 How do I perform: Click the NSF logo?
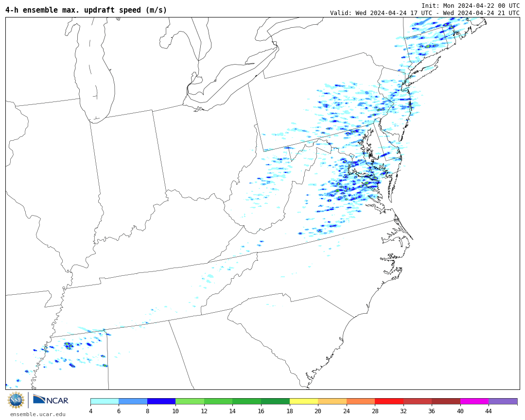tap(16, 400)
